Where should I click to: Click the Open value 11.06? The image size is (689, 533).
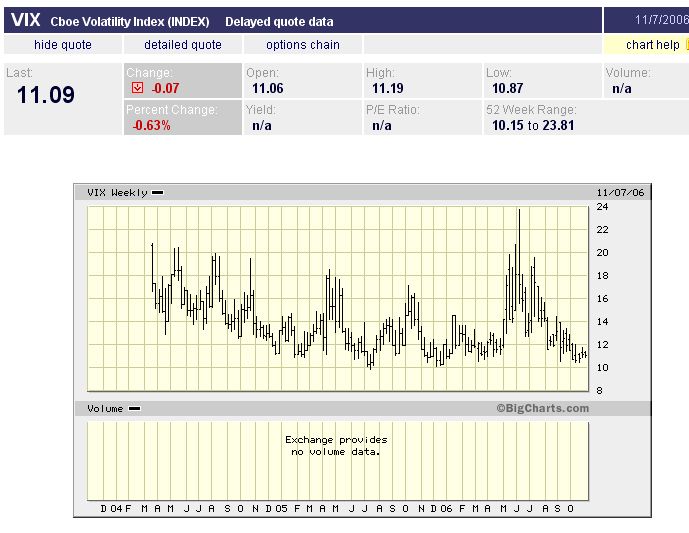click(268, 88)
